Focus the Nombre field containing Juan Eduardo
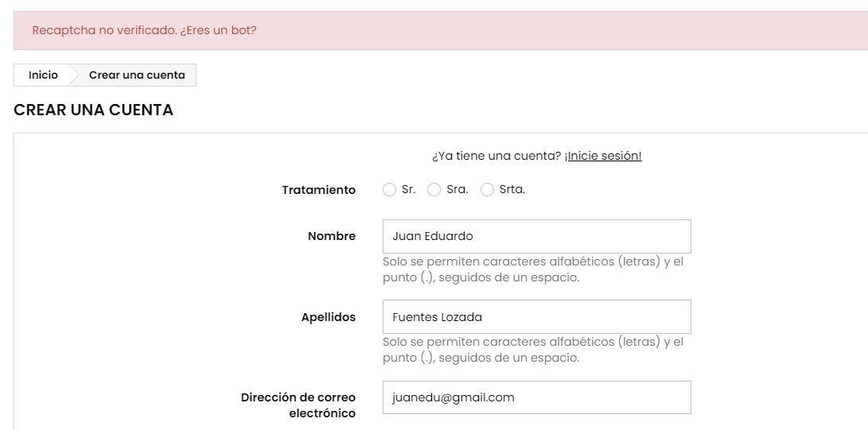The height and width of the screenshot is (430, 868). [536, 236]
